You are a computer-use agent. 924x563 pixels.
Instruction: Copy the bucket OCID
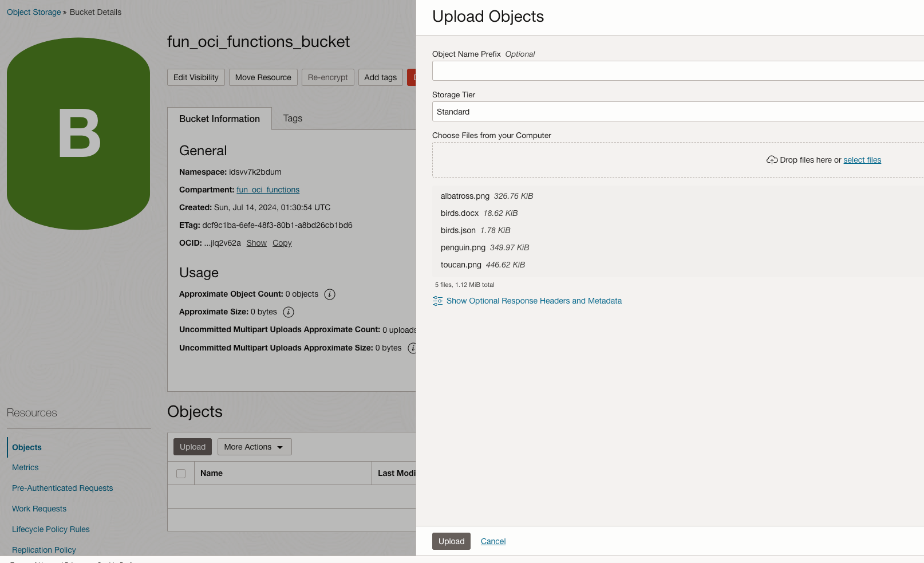click(x=282, y=243)
